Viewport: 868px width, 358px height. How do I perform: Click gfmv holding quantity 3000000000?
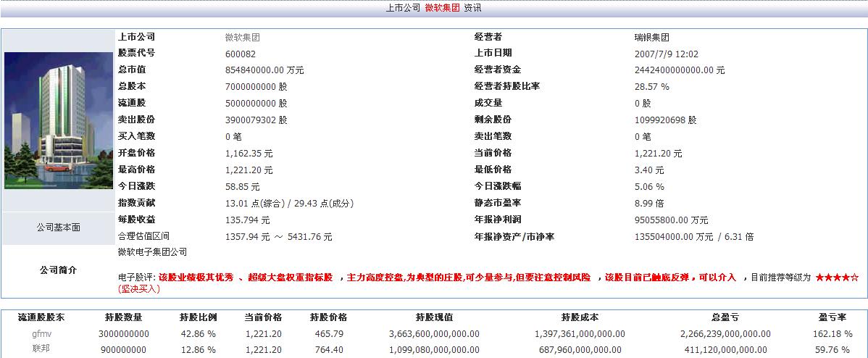pos(124,334)
